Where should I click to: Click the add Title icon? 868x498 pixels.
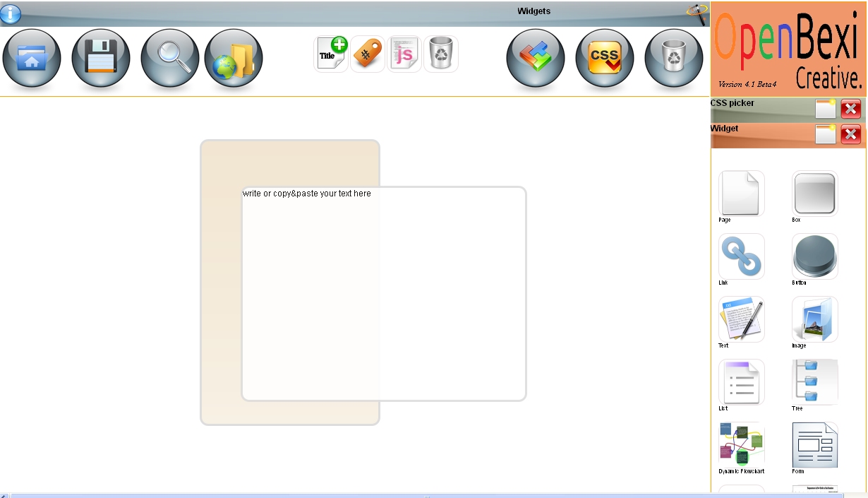point(331,54)
